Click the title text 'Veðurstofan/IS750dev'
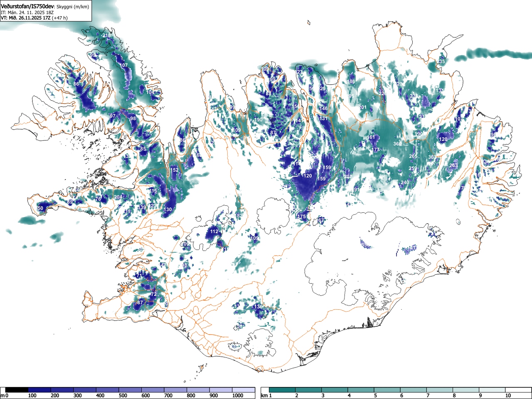 [x=27, y=6]
